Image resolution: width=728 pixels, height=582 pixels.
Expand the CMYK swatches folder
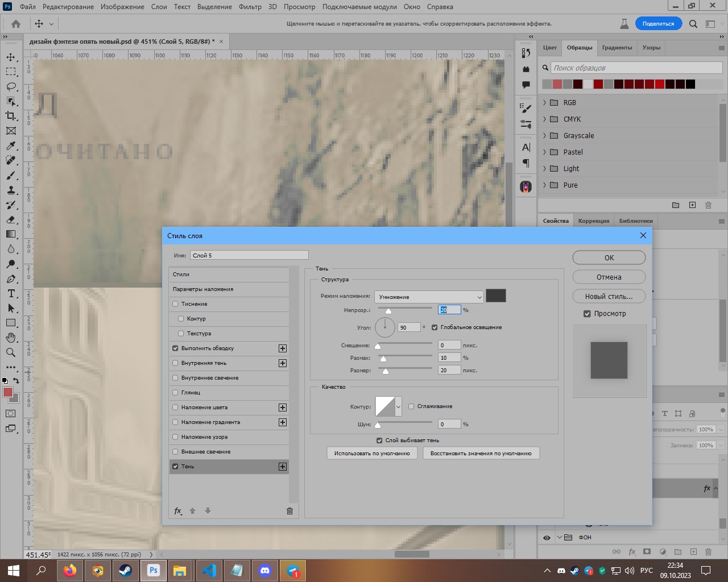(x=544, y=119)
